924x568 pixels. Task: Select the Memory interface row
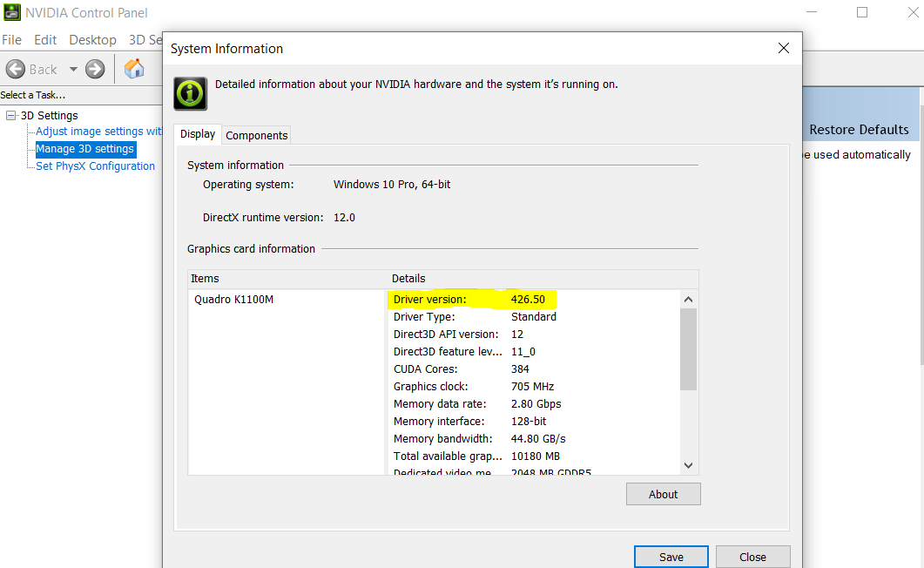(x=533, y=422)
